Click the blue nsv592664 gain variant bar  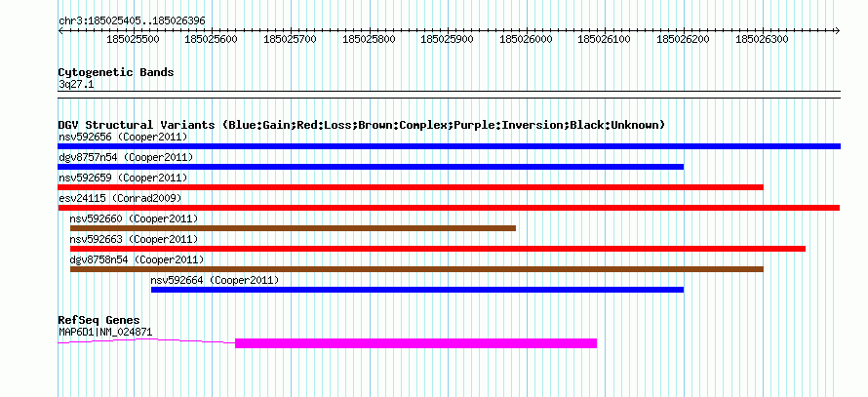[x=417, y=290]
